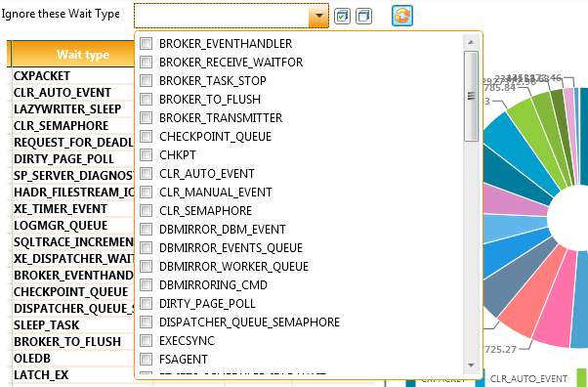Click the dropdown list scroll down arrow

(471, 365)
